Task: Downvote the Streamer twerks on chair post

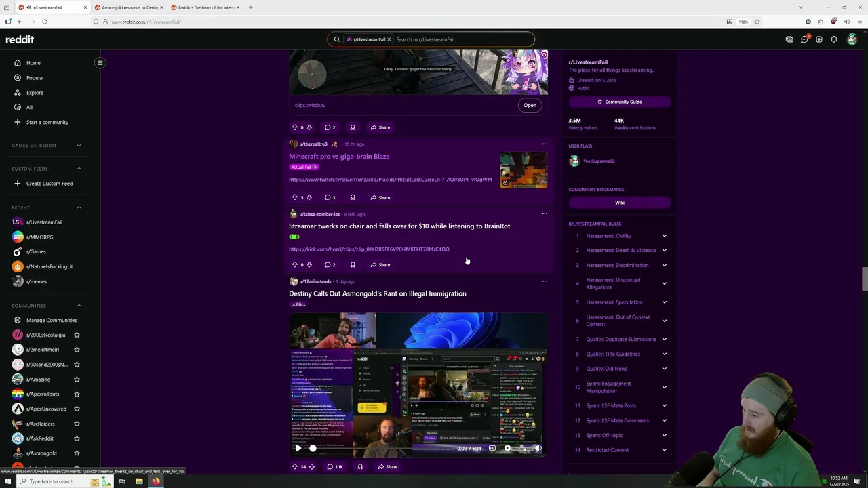Action: pos(309,264)
